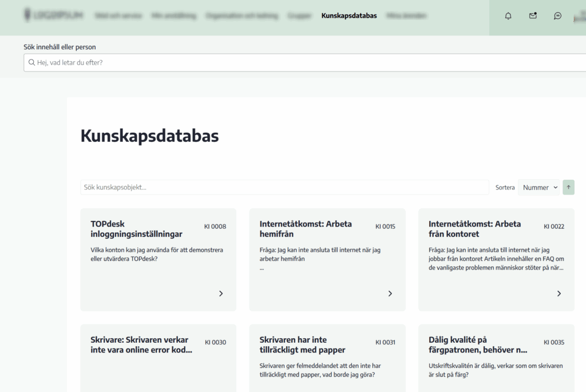The image size is (586, 392).
Task: Click the Logoipsum logo
Action: click(x=54, y=15)
